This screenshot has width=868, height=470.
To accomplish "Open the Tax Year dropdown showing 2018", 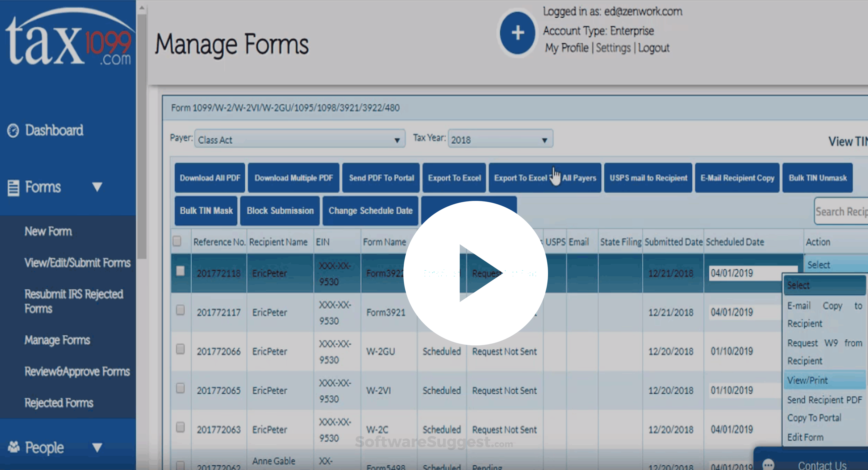I will 500,139.
